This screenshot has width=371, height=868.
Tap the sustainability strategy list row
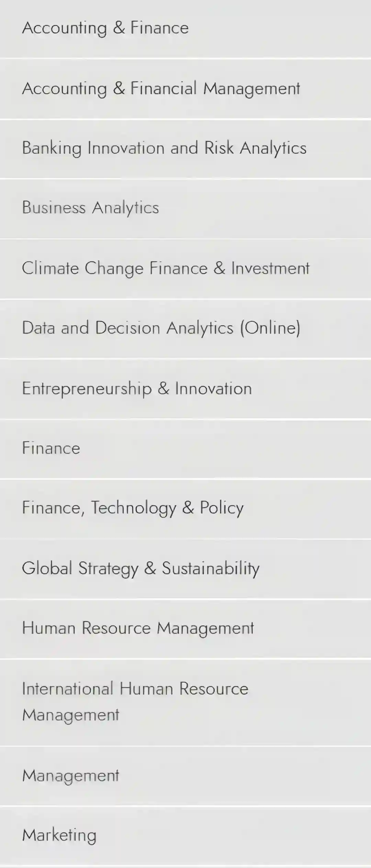(140, 568)
